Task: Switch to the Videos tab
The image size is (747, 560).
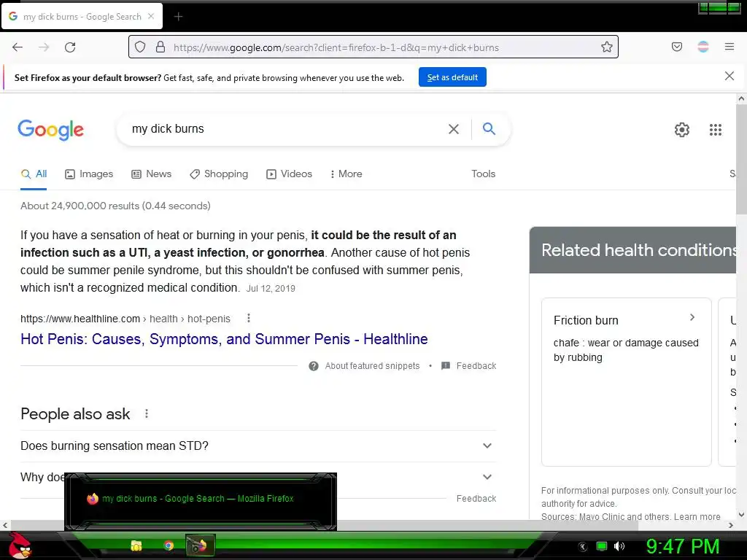Action: coord(289,174)
